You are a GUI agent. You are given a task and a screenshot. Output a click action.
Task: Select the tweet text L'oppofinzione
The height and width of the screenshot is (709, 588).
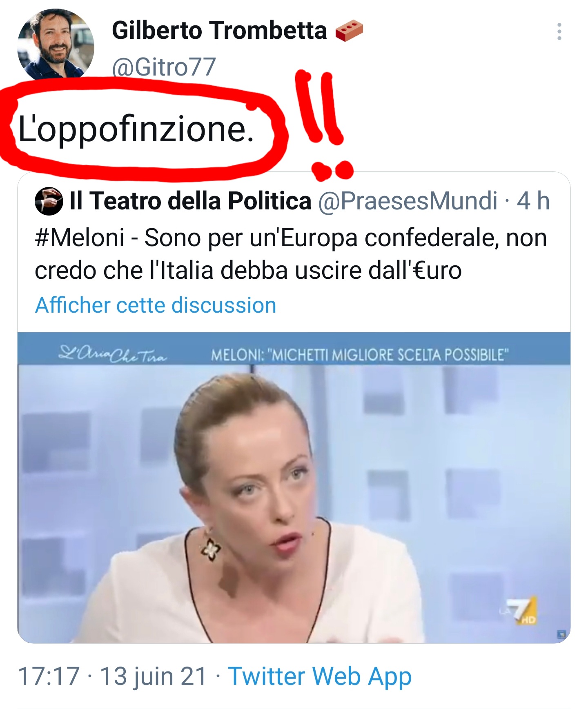136,129
